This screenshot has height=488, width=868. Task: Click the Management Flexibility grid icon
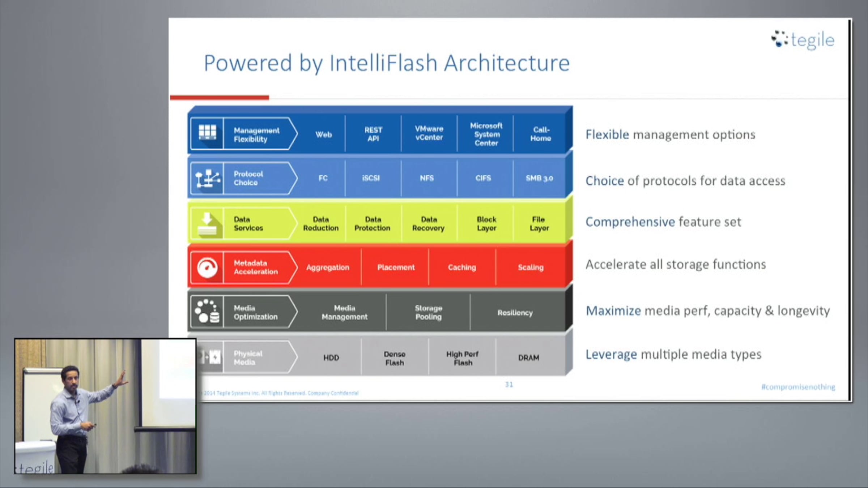coord(207,133)
